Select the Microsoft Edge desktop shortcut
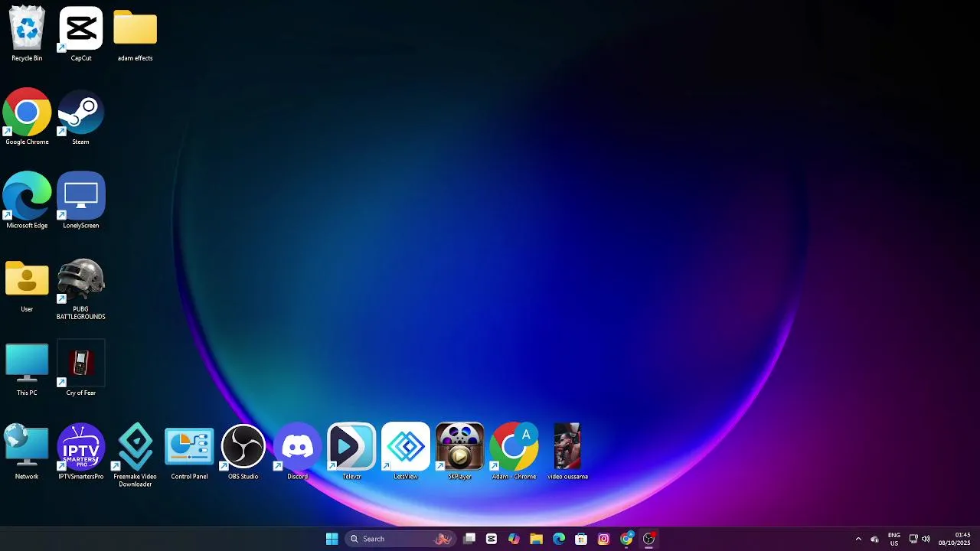This screenshot has width=980, height=551. 27,201
